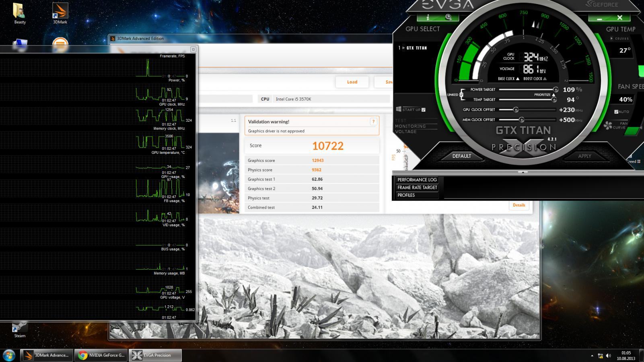Collapse the Precision bottom panel arrow

[523, 172]
